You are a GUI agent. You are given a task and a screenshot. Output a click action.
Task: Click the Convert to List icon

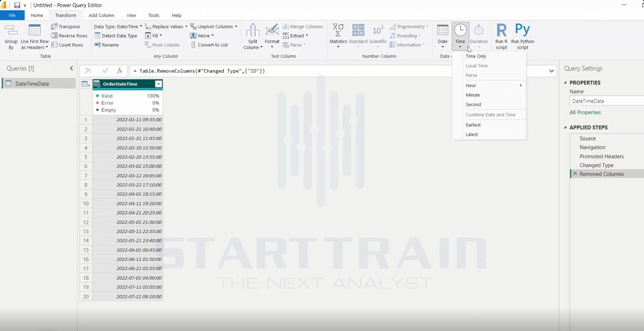tap(193, 45)
